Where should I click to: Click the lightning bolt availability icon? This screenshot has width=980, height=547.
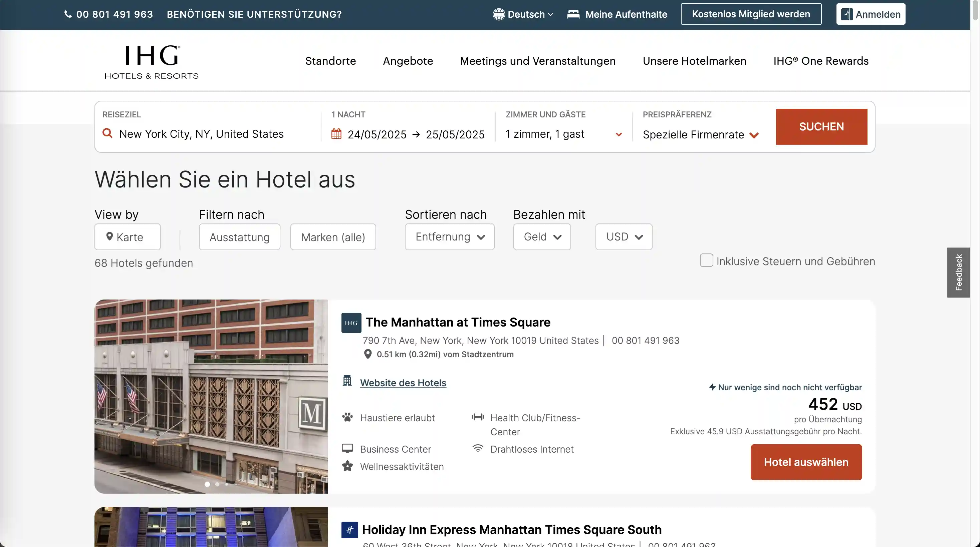712,387
